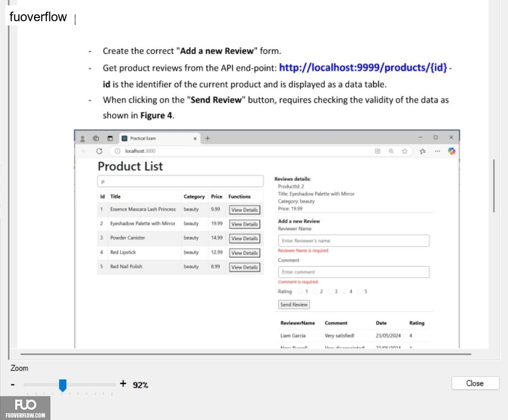Viewport: 508px width, 420px height.
Task: Click the browser back arrow
Action: (84, 151)
